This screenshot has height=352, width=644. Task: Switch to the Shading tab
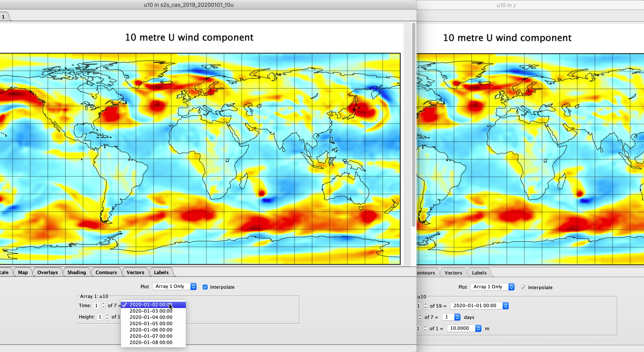pyautogui.click(x=77, y=272)
